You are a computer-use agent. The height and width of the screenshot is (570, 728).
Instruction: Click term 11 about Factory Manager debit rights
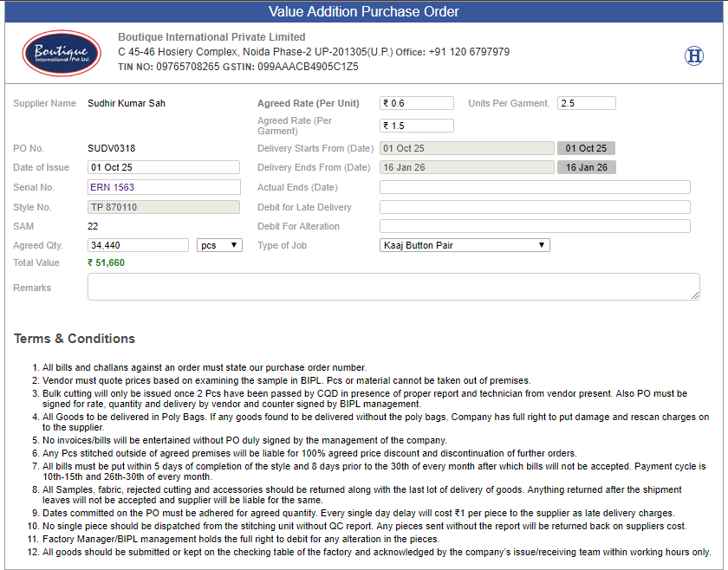(241, 539)
